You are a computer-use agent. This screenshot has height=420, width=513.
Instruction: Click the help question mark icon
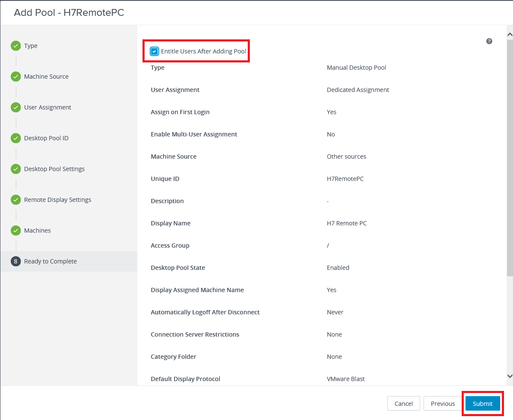(489, 41)
